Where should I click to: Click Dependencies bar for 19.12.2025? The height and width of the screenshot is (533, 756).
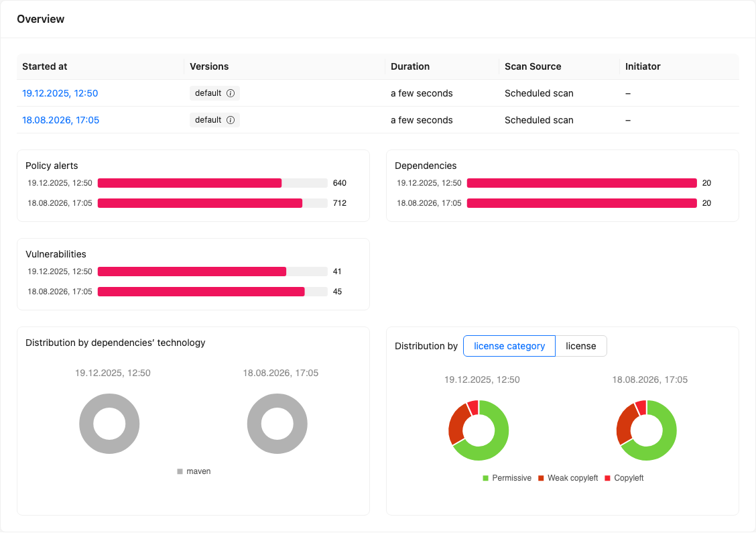(582, 183)
